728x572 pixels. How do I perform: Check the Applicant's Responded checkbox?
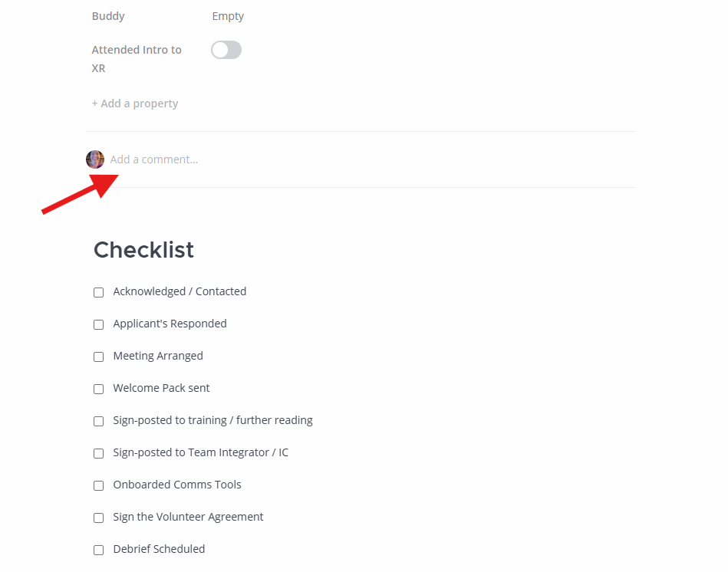[98, 324]
